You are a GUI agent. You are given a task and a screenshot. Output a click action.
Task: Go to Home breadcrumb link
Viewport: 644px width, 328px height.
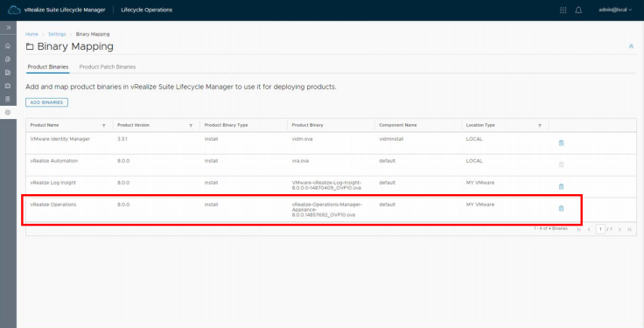[x=31, y=34]
